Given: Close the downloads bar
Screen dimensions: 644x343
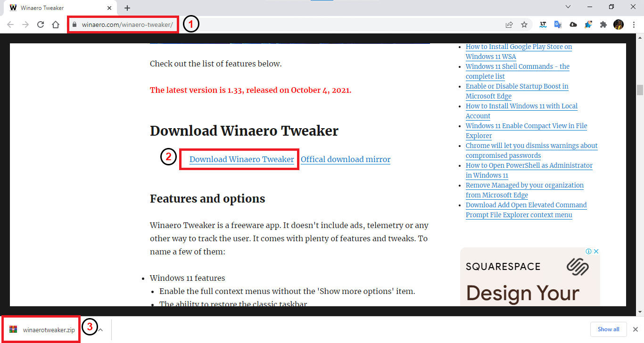Looking at the screenshot, I should (x=635, y=329).
